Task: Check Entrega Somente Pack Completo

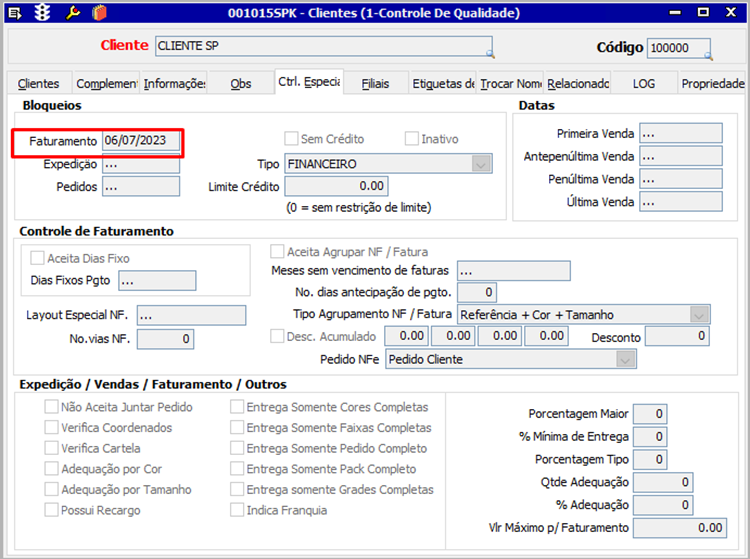Action: click(x=237, y=469)
